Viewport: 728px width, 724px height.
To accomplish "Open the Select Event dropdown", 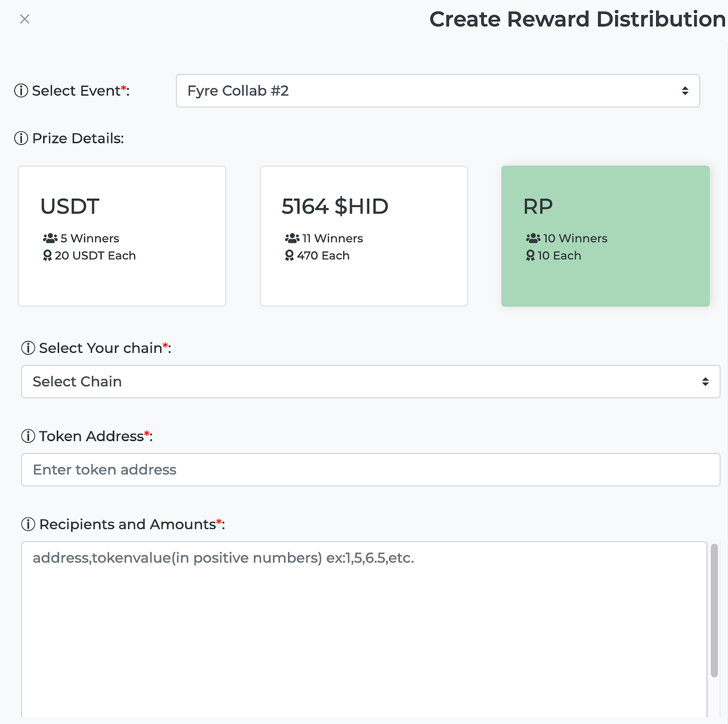I will tap(437, 91).
